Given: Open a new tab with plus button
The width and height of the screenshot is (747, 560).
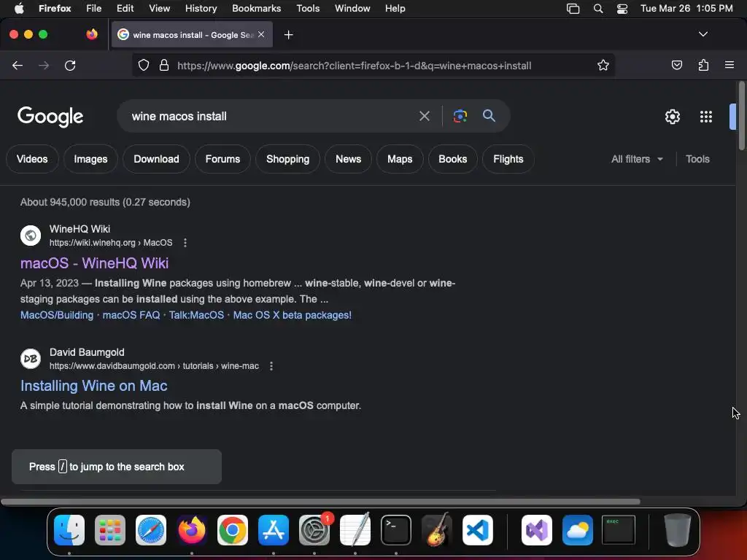Looking at the screenshot, I should click(x=288, y=35).
